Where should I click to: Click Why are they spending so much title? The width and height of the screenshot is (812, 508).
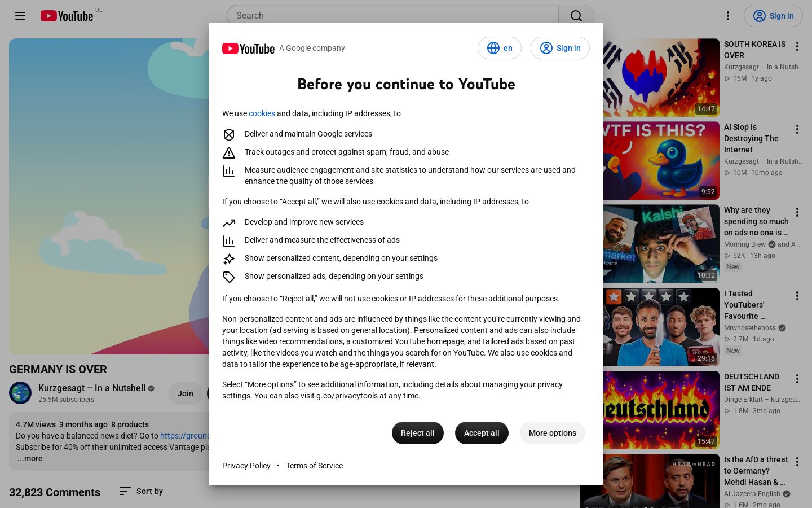pyautogui.click(x=756, y=221)
